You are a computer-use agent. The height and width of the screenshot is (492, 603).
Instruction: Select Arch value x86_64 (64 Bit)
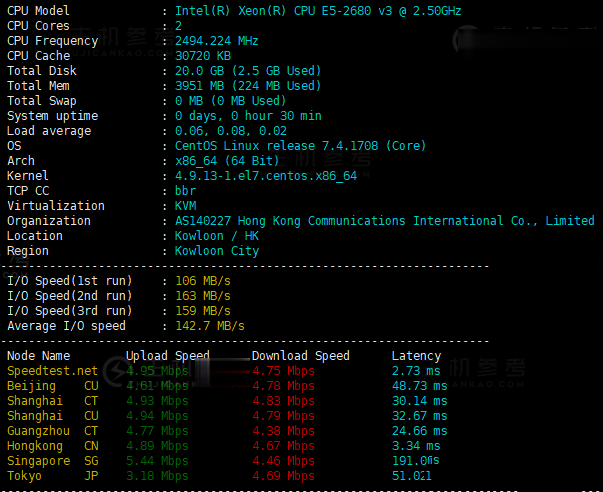pyautogui.click(x=227, y=161)
